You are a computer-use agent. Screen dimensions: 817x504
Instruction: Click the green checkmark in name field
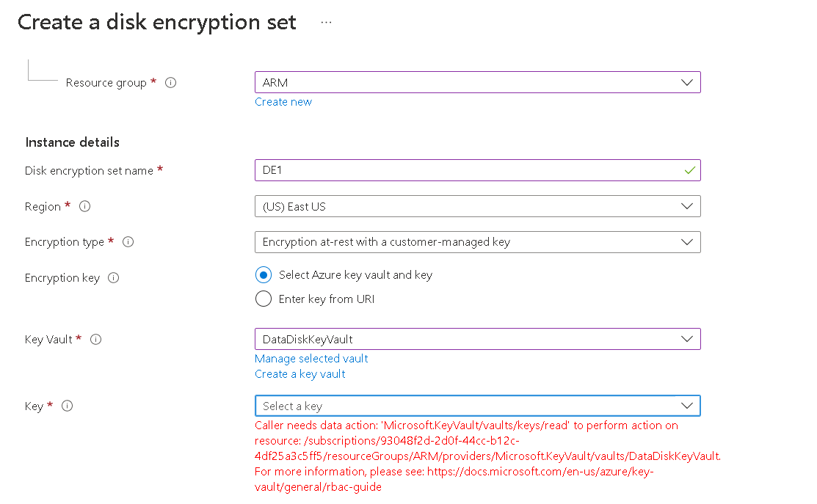pos(690,170)
